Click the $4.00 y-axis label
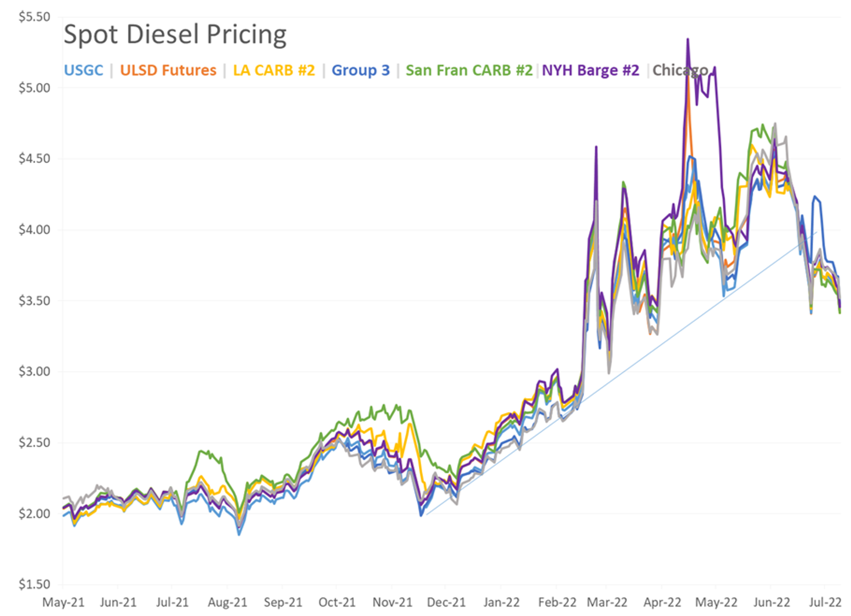 pos(35,229)
